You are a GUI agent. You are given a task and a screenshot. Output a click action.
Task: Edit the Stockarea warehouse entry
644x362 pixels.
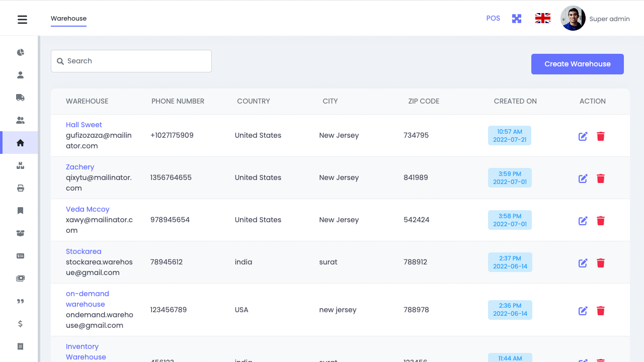(x=583, y=263)
